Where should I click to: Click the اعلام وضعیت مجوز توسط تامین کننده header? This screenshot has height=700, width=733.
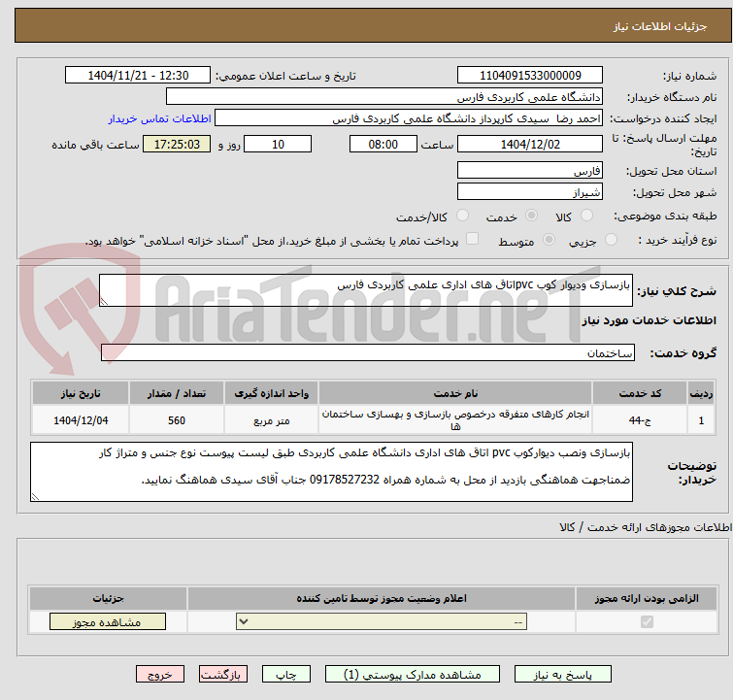click(382, 598)
